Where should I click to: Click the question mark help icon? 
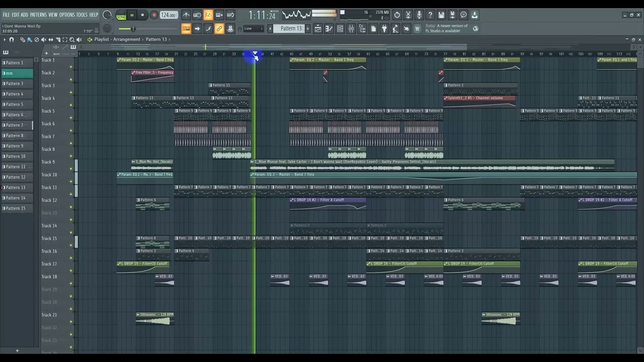tap(430, 15)
